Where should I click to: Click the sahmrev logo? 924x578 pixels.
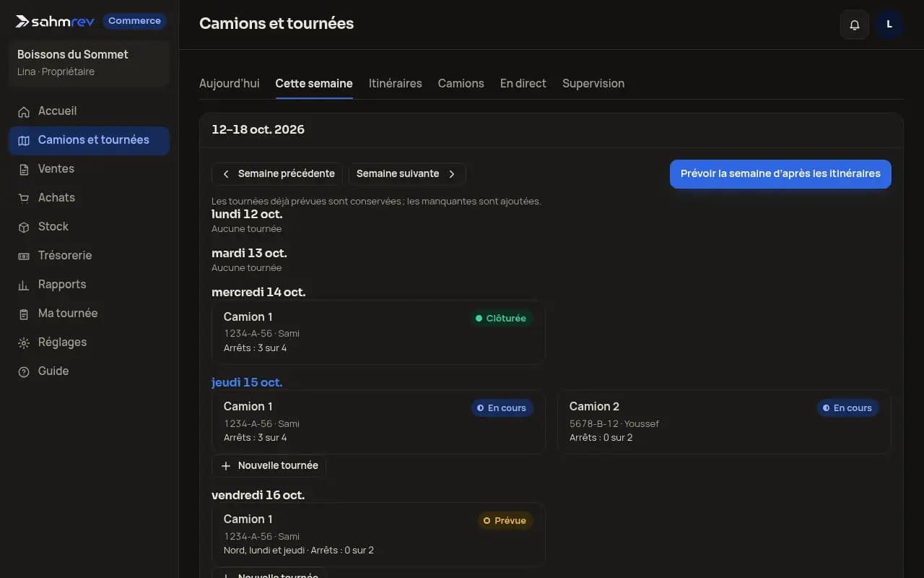pos(55,21)
